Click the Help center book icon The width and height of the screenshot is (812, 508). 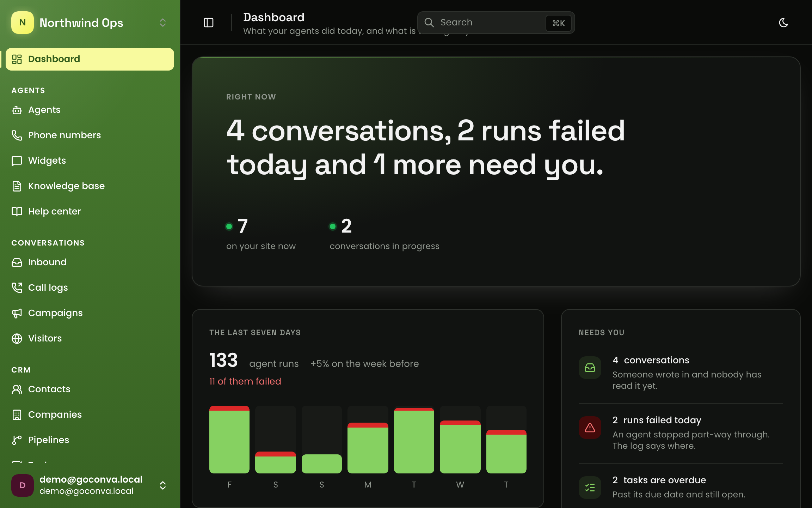(17, 211)
